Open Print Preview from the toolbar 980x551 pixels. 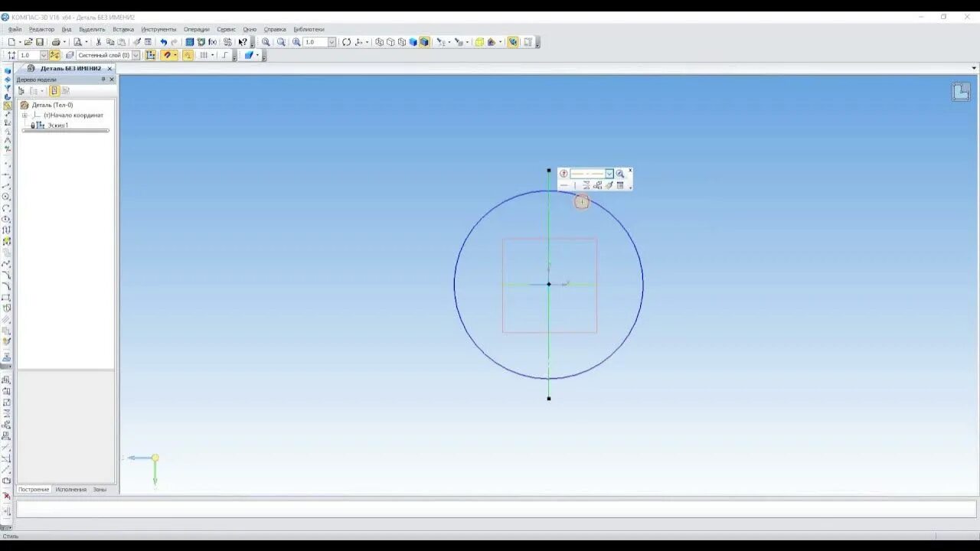tap(77, 42)
